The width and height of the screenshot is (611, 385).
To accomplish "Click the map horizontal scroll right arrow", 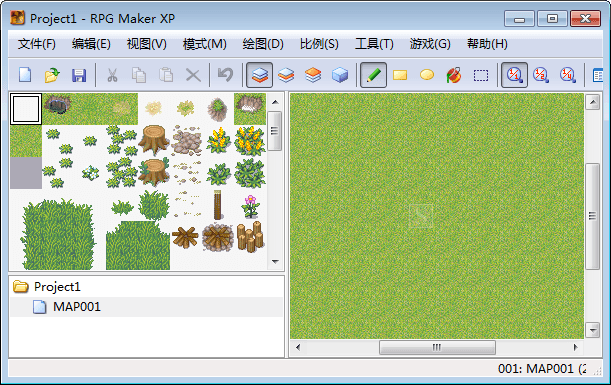I will pos(576,347).
